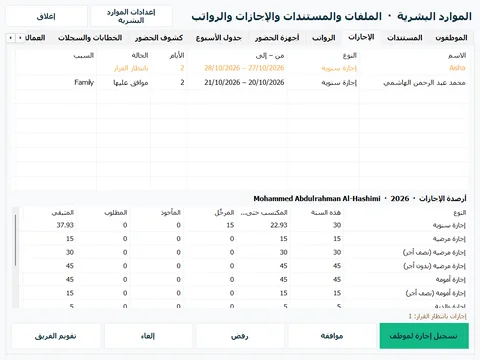The width and height of the screenshot is (480, 360).
Task: Select the الإجازات tab
Action: click(x=361, y=37)
